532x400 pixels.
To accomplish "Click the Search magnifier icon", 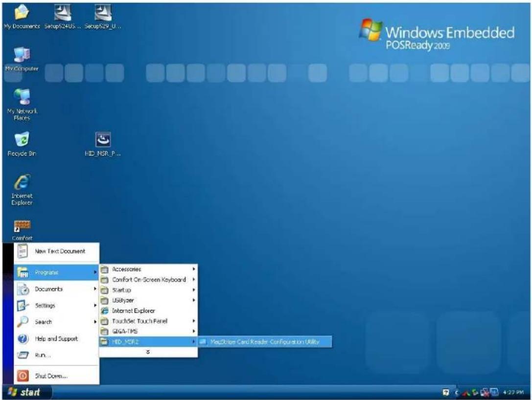I will [23, 322].
